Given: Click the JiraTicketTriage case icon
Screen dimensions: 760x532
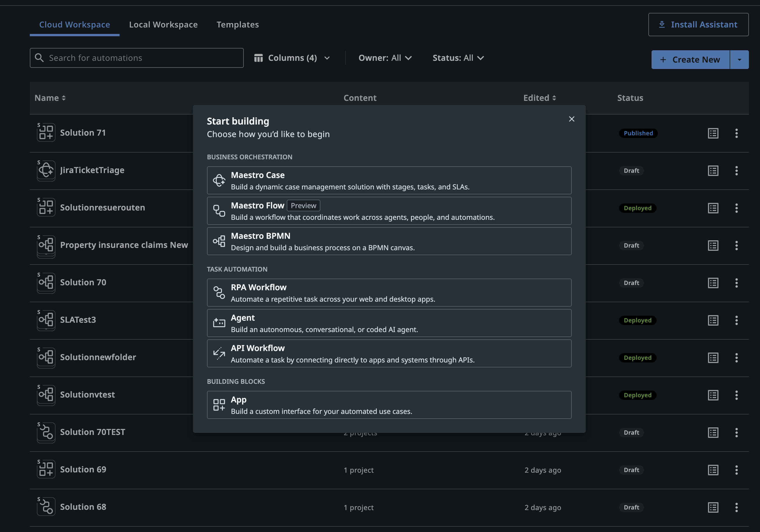Looking at the screenshot, I should click(46, 170).
